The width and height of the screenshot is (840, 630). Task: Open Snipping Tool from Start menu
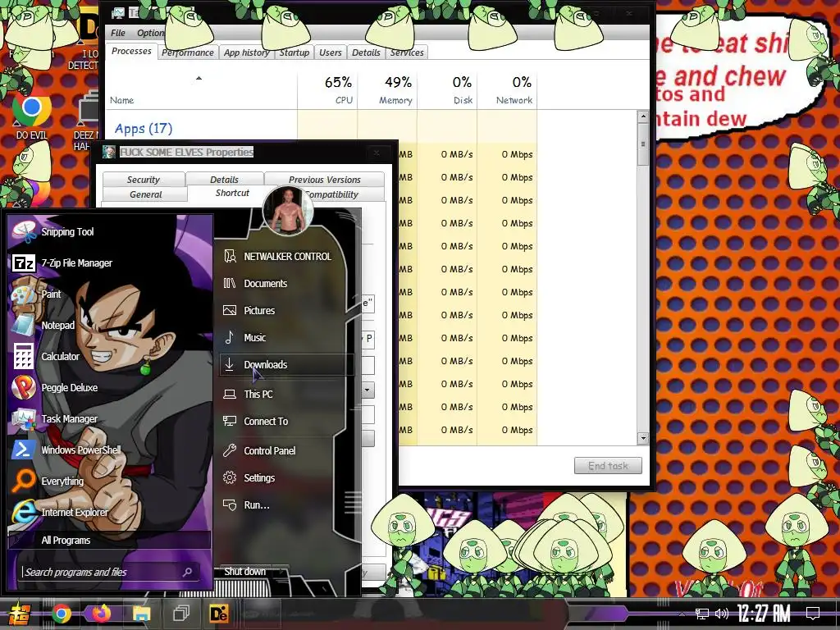pyautogui.click(x=53, y=231)
